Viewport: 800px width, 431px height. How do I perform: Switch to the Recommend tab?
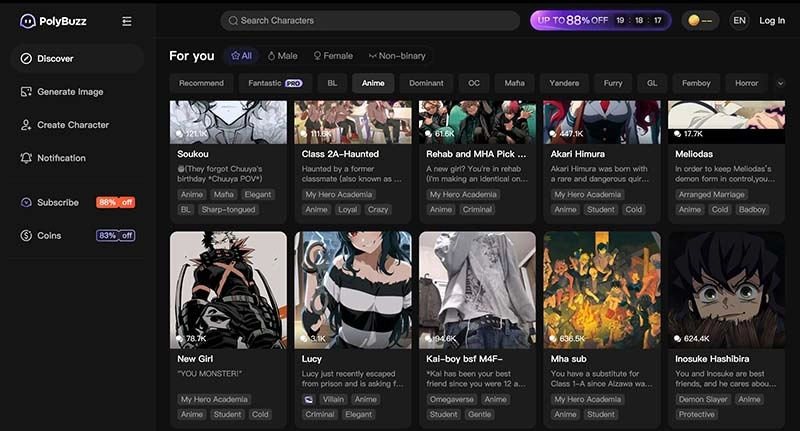[201, 83]
